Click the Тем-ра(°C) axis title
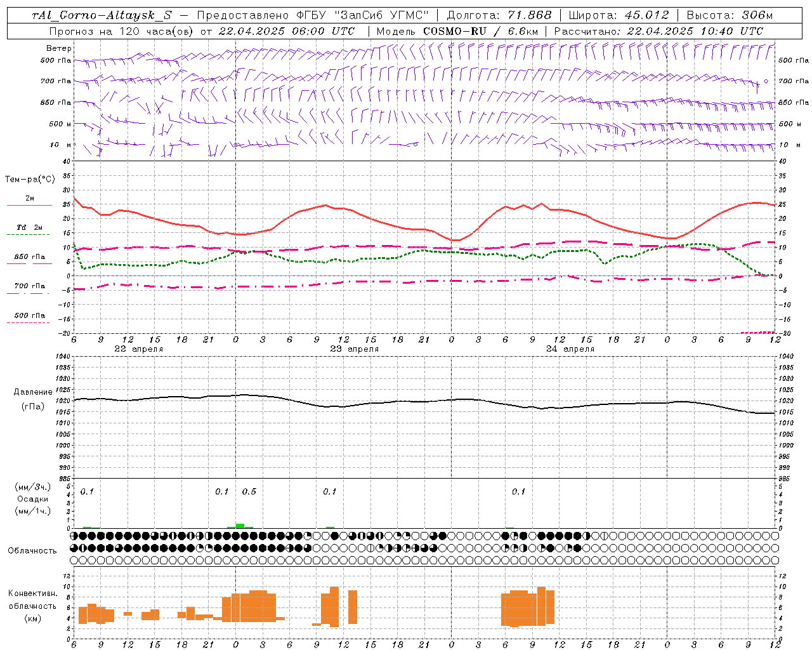 tap(30, 180)
